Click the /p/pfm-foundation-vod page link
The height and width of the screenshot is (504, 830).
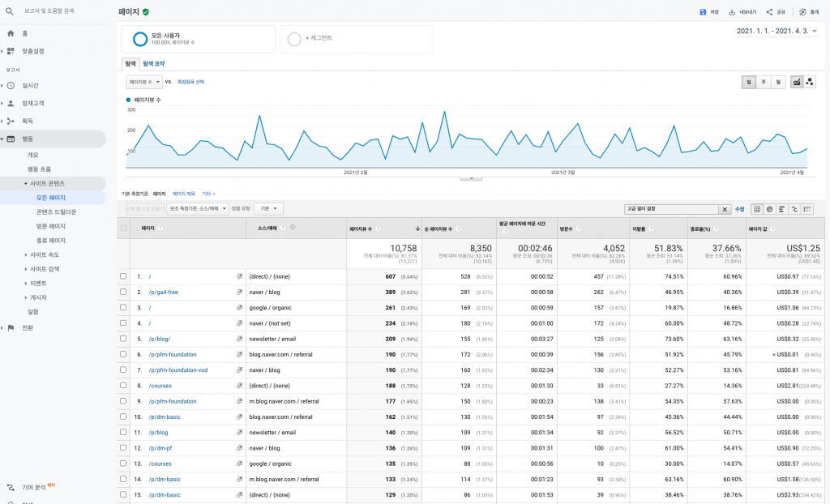click(178, 370)
